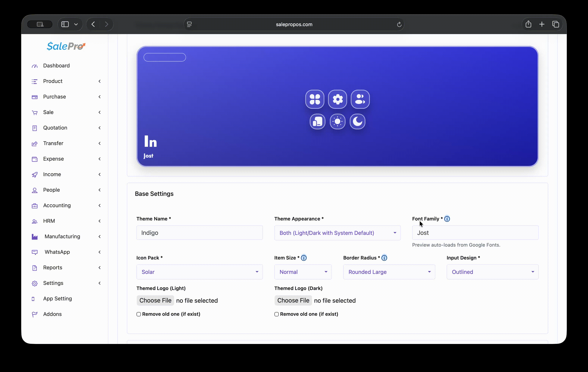Image resolution: width=588 pixels, height=372 pixels.
Task: Open the Theme Appearance dropdown
Action: (337, 233)
